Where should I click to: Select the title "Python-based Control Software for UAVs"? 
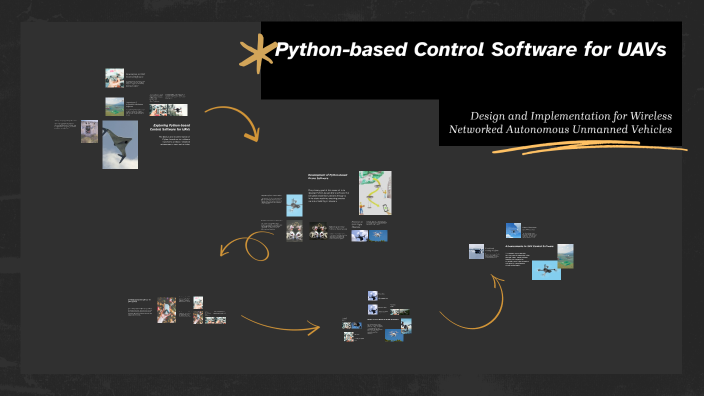click(471, 49)
